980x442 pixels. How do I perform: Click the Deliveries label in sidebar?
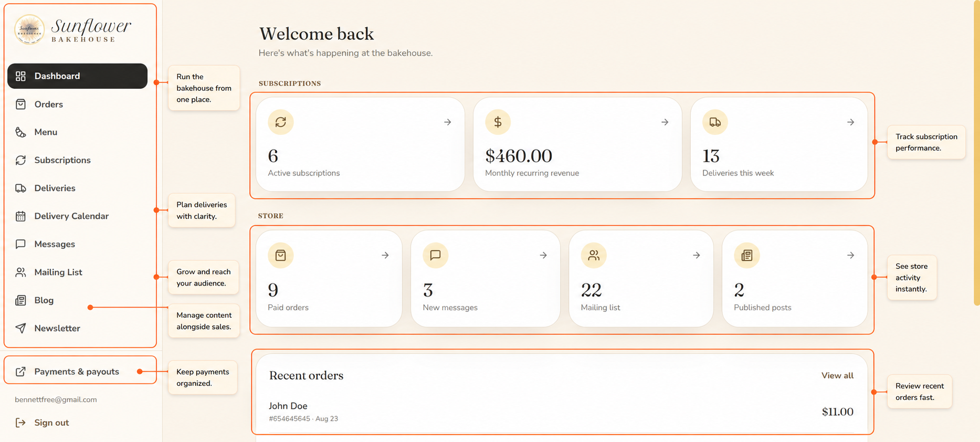pyautogui.click(x=55, y=188)
